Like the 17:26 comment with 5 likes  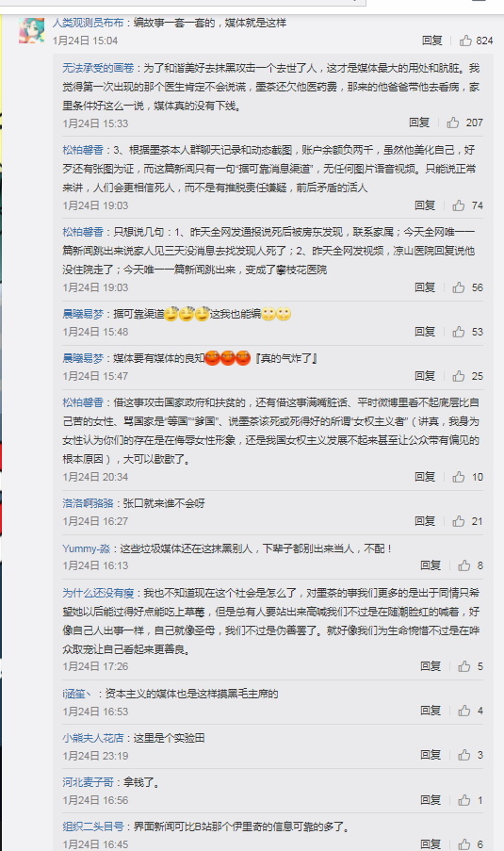[x=464, y=666]
